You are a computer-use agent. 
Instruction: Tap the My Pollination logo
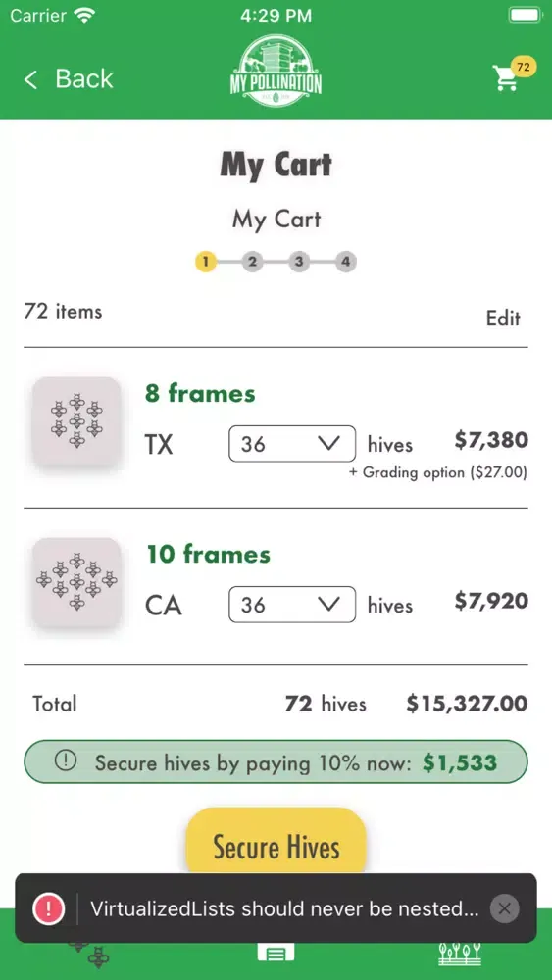coord(276,70)
